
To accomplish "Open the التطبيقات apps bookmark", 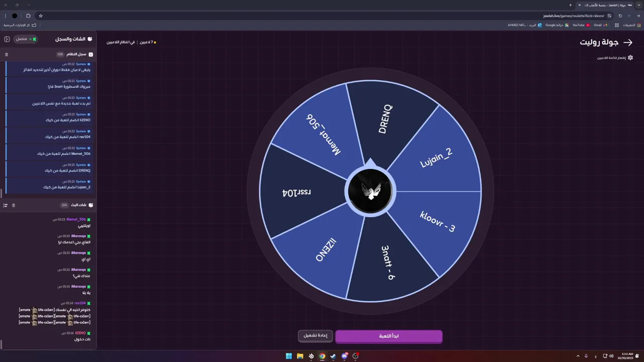I will click(x=632, y=25).
